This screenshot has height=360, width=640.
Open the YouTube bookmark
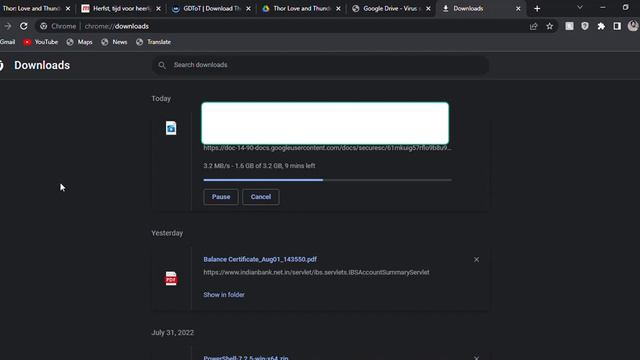40,42
